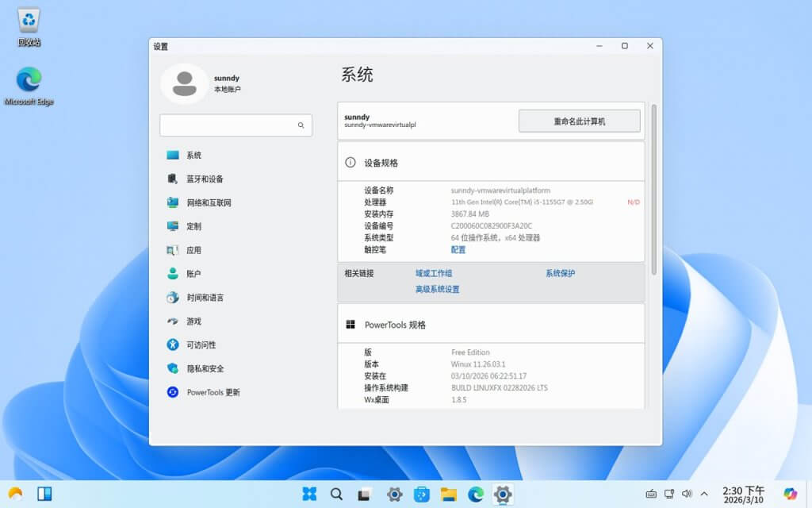This screenshot has width=812, height=508.
Task: Click the info icon beside 设备规格
Action: click(350, 162)
